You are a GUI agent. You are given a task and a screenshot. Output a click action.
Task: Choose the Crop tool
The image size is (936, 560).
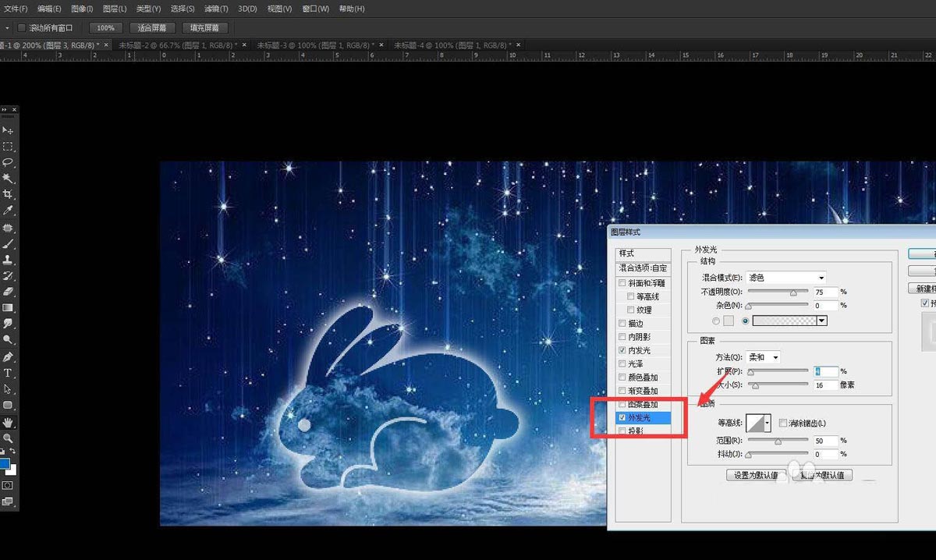(8, 194)
